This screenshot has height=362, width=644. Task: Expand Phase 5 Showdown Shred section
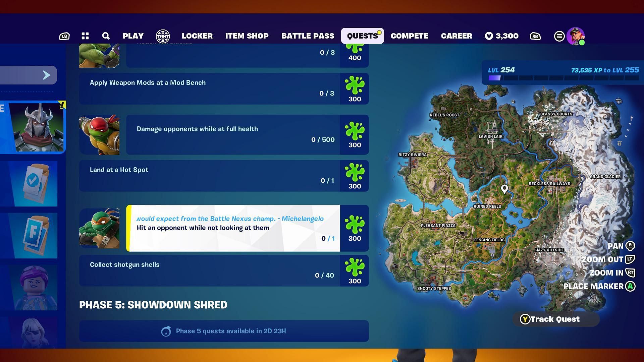pyautogui.click(x=153, y=305)
